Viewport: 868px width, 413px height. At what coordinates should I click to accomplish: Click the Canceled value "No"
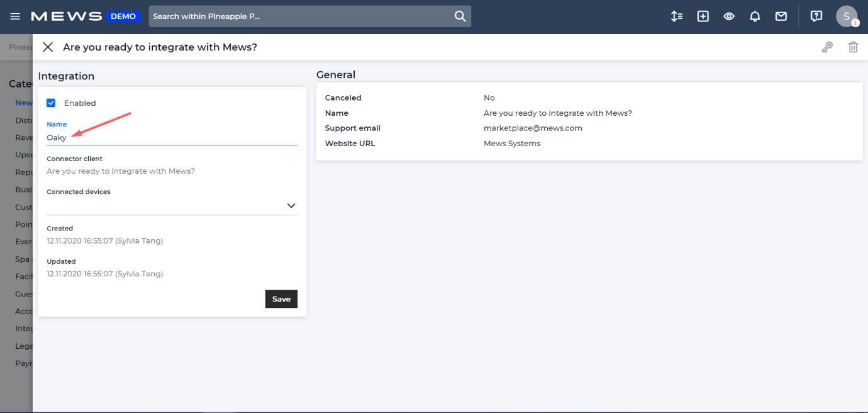click(489, 98)
